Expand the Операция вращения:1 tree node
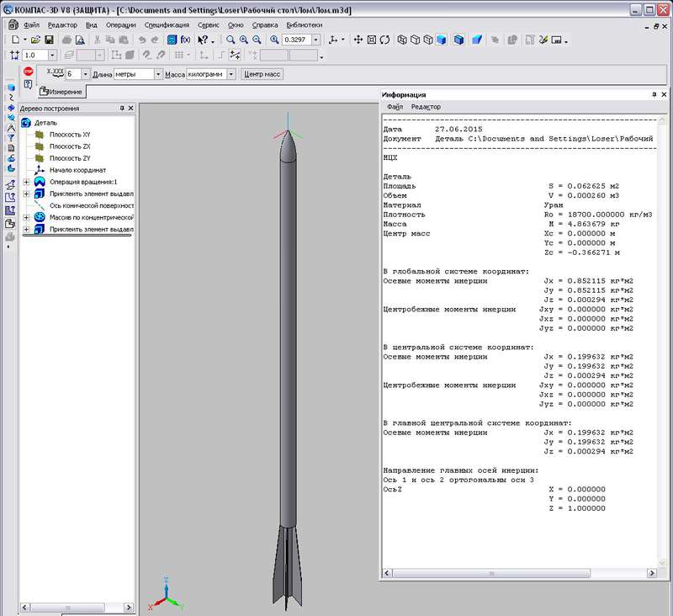The width and height of the screenshot is (673, 616). (x=26, y=182)
